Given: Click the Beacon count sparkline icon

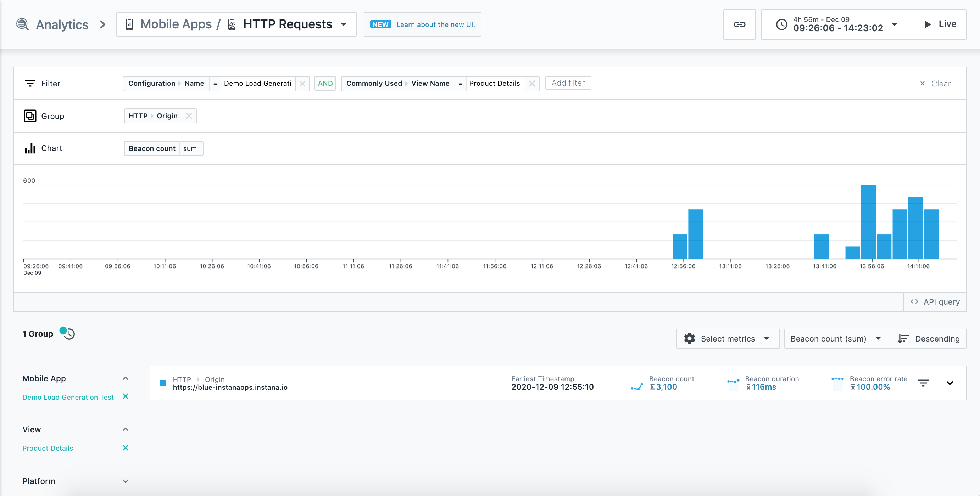Looking at the screenshot, I should [637, 387].
